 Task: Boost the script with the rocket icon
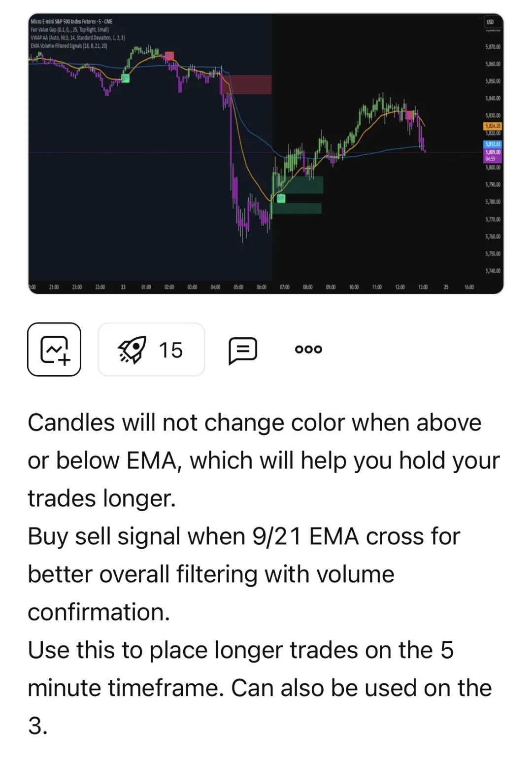151,350
